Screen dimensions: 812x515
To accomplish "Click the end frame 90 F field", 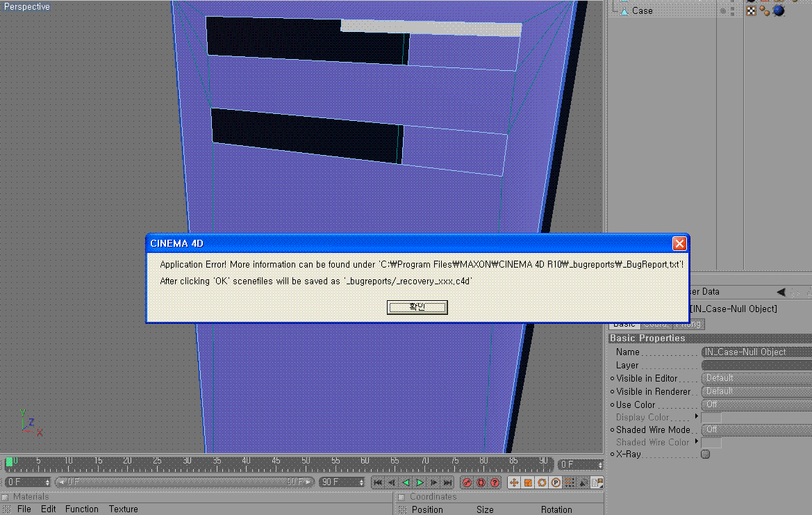I will (342, 482).
